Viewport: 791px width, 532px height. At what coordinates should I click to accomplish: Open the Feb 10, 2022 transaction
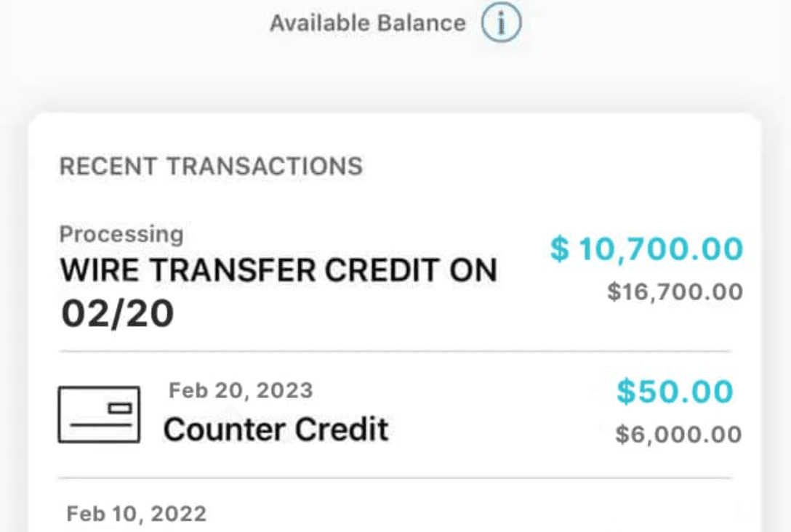395,513
